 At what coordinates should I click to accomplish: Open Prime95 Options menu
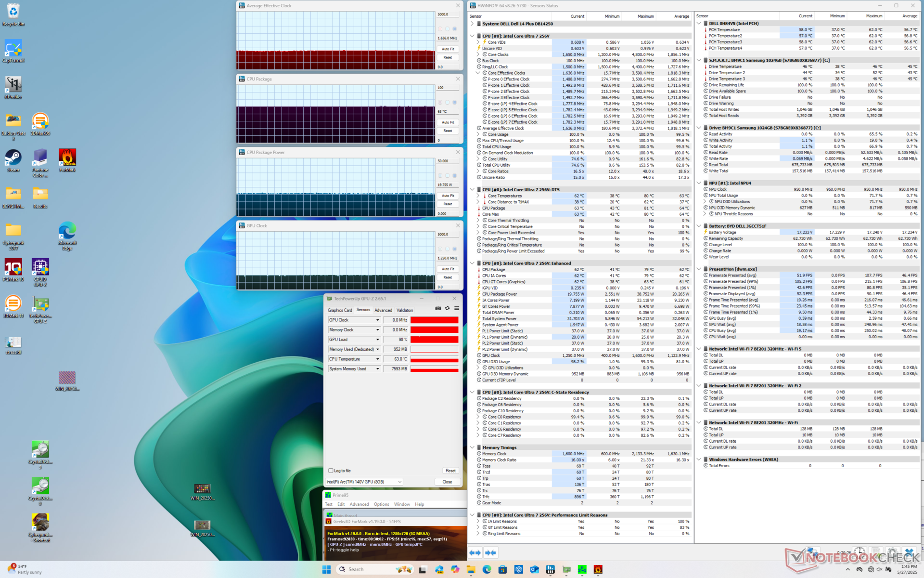tap(381, 504)
